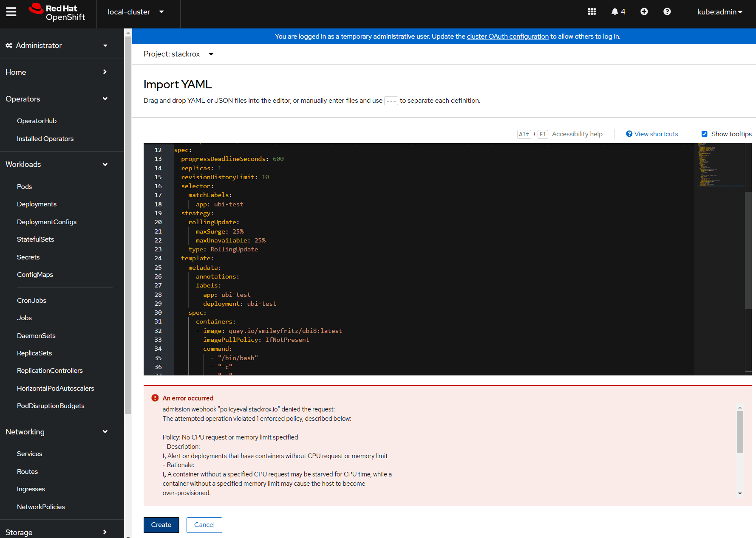The image size is (756, 538).
Task: Collapse the Workloads navigation section
Action: coord(57,164)
